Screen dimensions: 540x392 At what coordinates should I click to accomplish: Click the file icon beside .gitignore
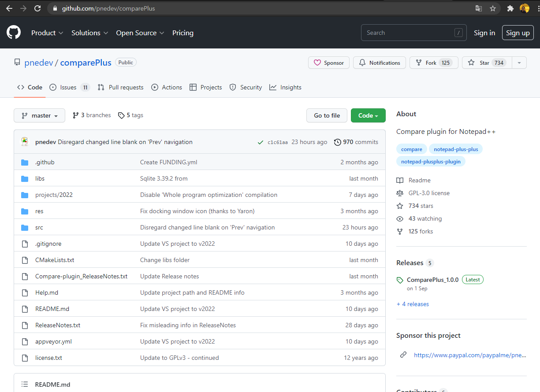click(x=25, y=244)
